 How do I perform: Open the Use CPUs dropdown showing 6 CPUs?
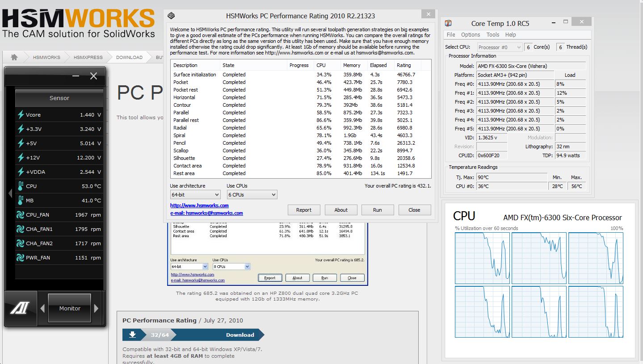point(252,195)
